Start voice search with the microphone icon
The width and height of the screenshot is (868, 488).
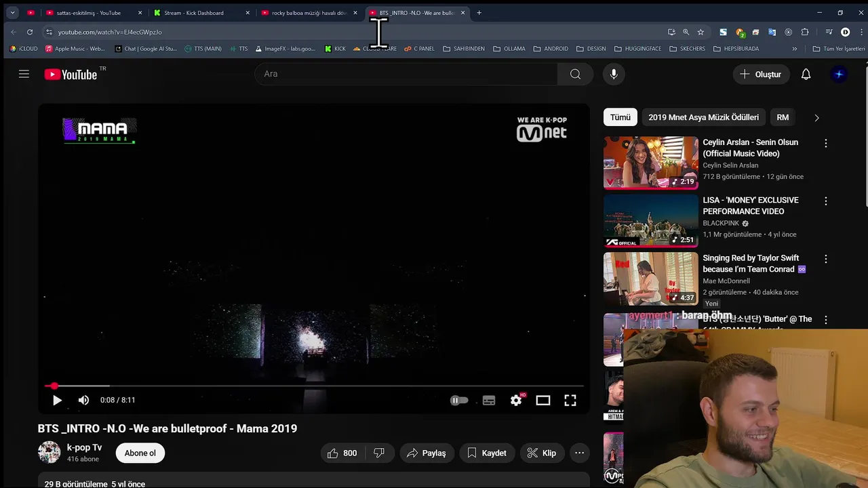(614, 74)
